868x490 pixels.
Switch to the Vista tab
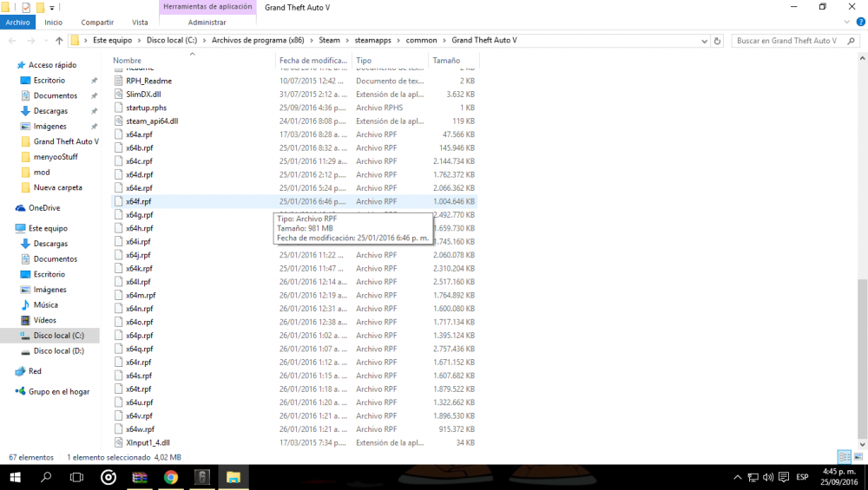tap(140, 23)
